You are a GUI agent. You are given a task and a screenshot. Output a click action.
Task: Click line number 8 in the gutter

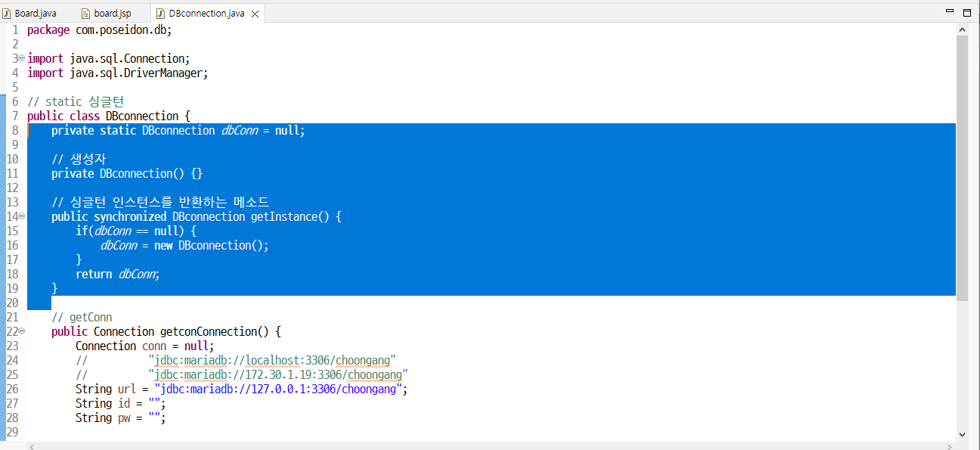[x=15, y=131]
